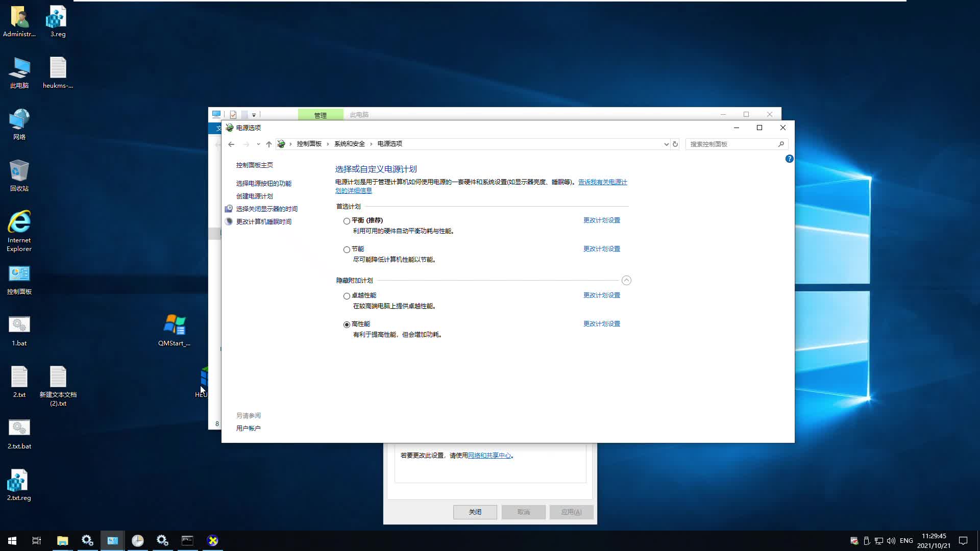The height and width of the screenshot is (551, 980).
Task: Click the refresh address bar icon
Action: click(675, 144)
